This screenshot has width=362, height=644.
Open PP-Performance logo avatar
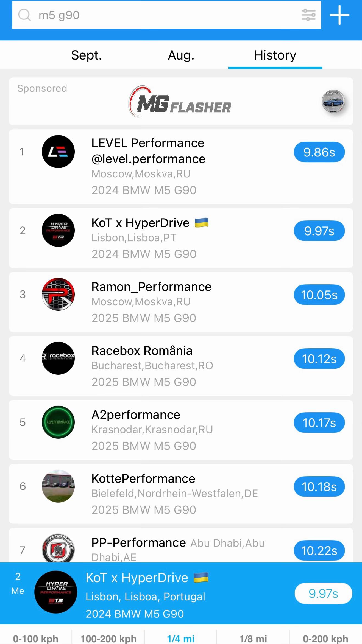coord(58,548)
